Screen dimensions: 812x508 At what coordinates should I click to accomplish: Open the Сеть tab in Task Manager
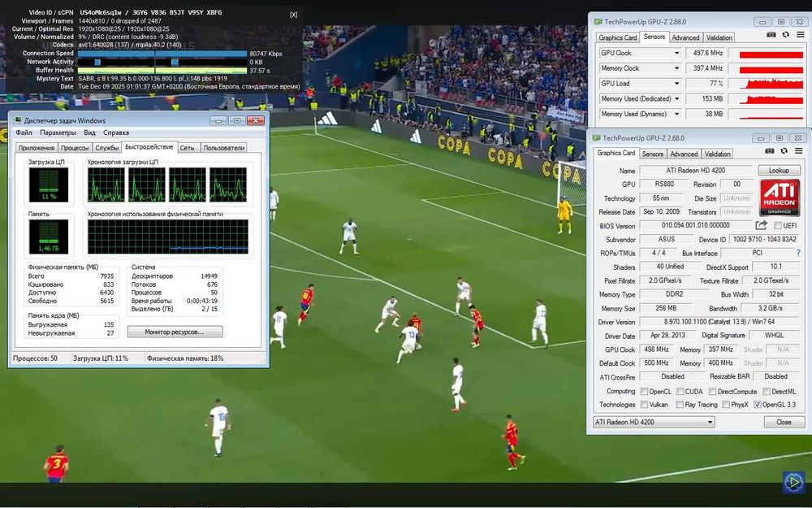[x=187, y=148]
